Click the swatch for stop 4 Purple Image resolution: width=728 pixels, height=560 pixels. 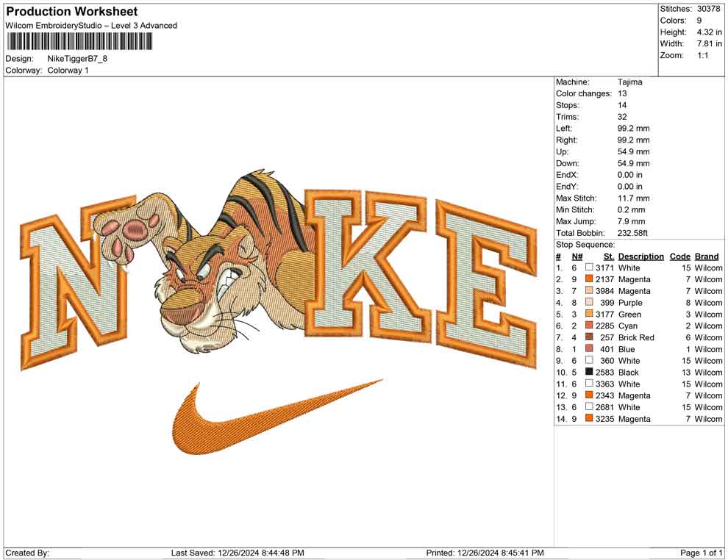pos(589,302)
